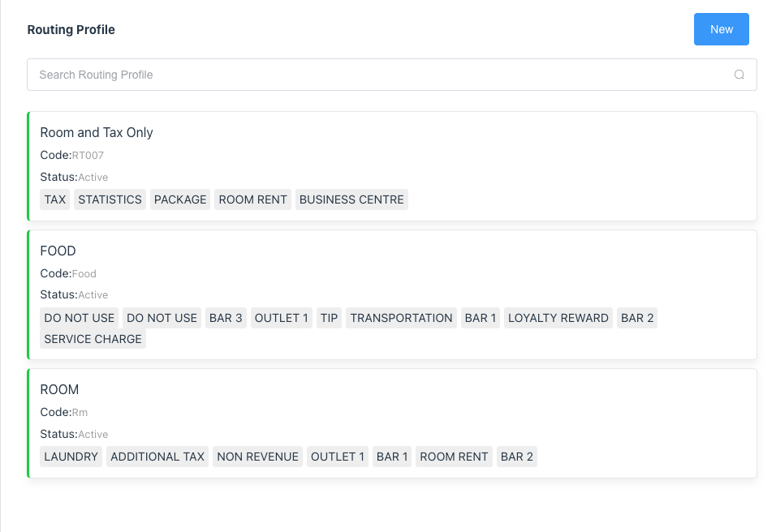776x532 pixels.
Task: Click the New button
Action: coord(721,29)
